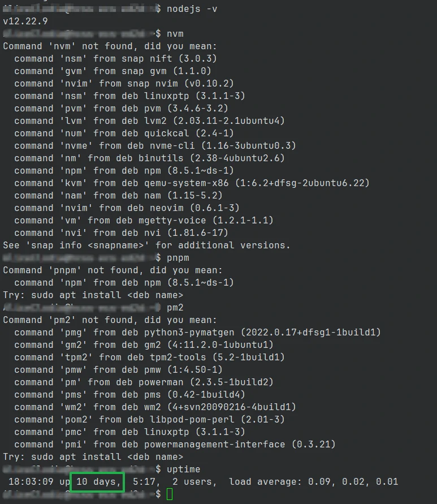This screenshot has height=504, width=437.
Task: Click the tpm2-tools suggestion line
Action: [x=149, y=357]
